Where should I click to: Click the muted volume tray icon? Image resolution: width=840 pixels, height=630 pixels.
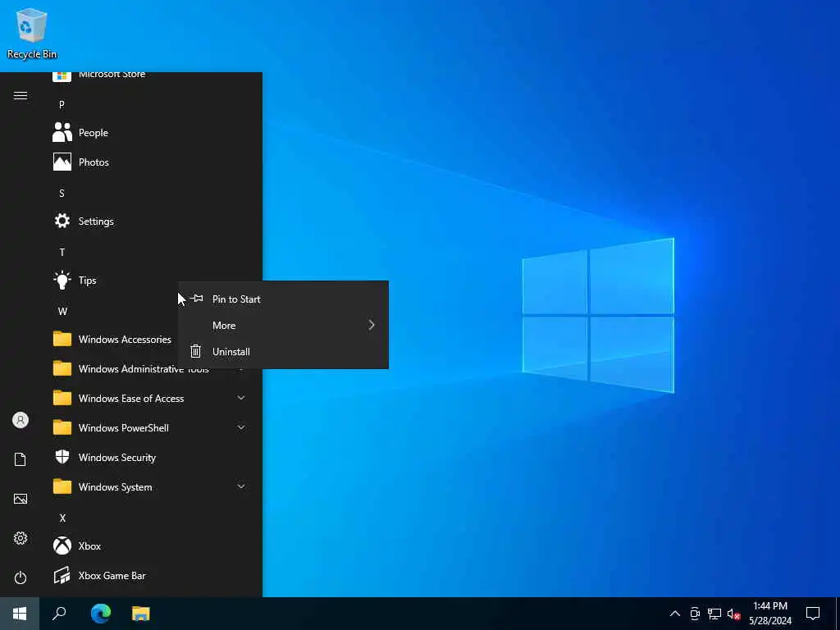coord(733,614)
